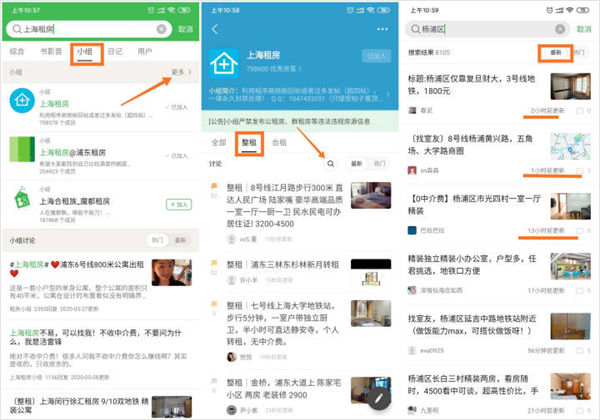Switch group discussions to 最新
Viewport: 600px width, 420px height.
pyautogui.click(x=180, y=240)
